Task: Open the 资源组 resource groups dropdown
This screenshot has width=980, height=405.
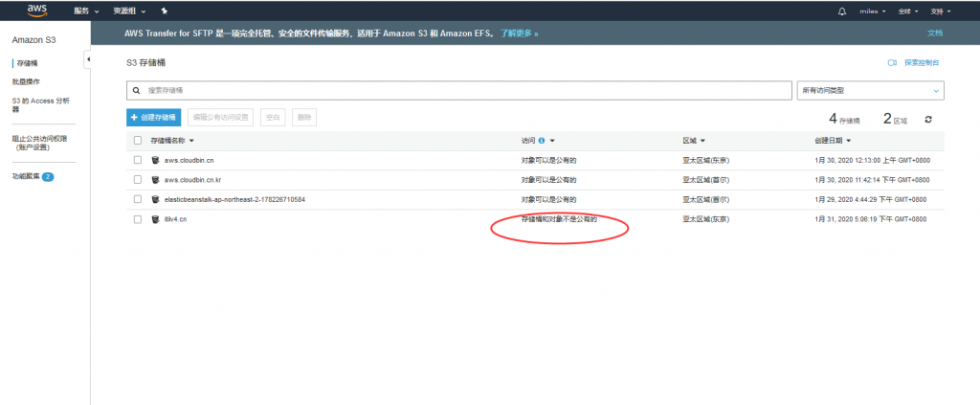Action: [129, 11]
